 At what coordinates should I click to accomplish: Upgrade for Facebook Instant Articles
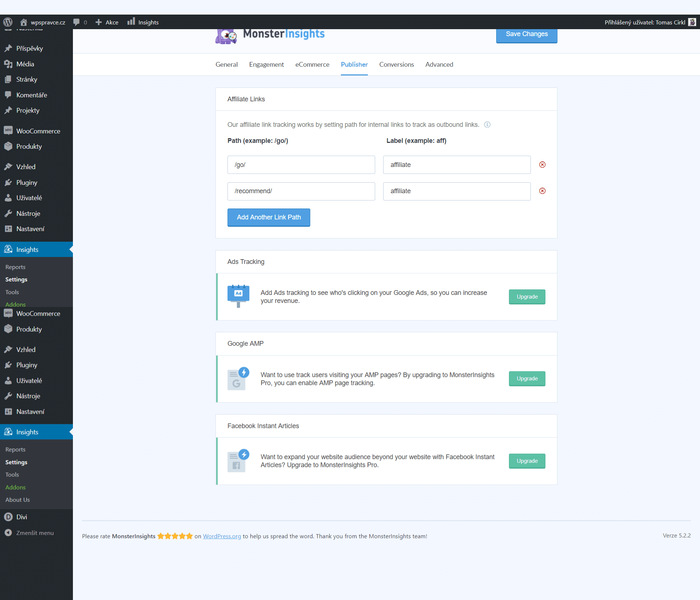click(x=527, y=461)
